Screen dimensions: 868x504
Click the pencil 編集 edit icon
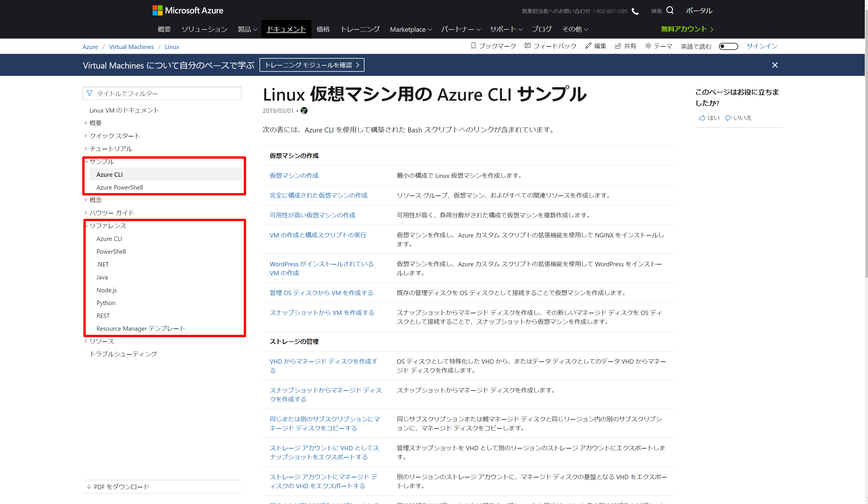coord(588,46)
